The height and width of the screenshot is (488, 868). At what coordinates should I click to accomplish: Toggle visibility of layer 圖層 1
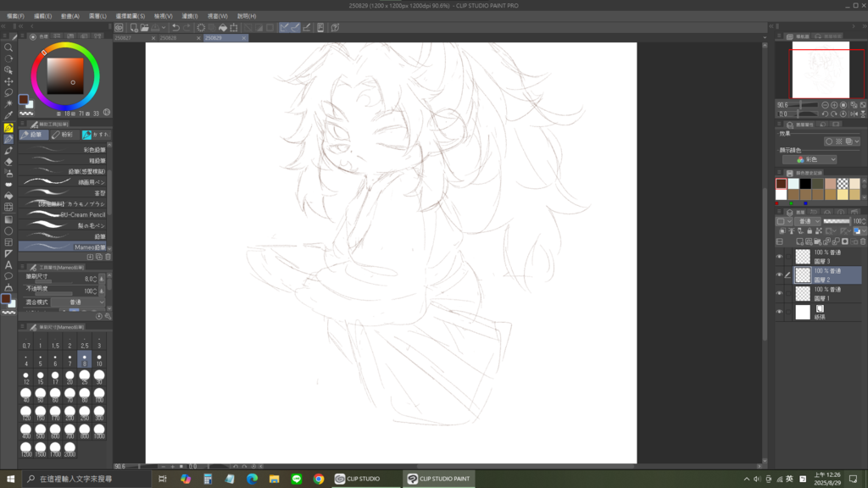pyautogui.click(x=779, y=293)
